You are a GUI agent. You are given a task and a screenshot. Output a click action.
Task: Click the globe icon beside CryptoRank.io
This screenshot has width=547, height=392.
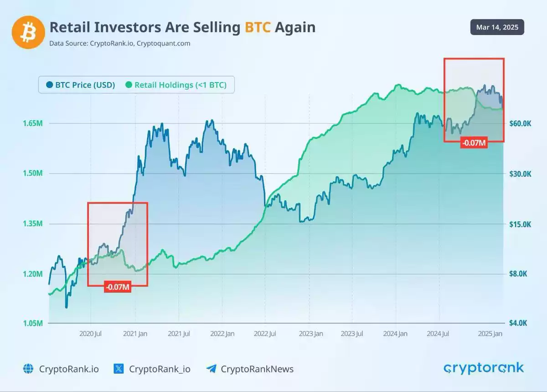pyautogui.click(x=28, y=369)
